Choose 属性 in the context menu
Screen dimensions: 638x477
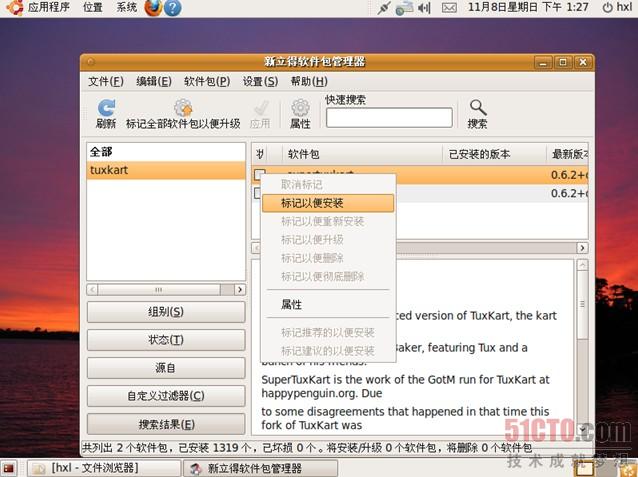click(x=328, y=304)
